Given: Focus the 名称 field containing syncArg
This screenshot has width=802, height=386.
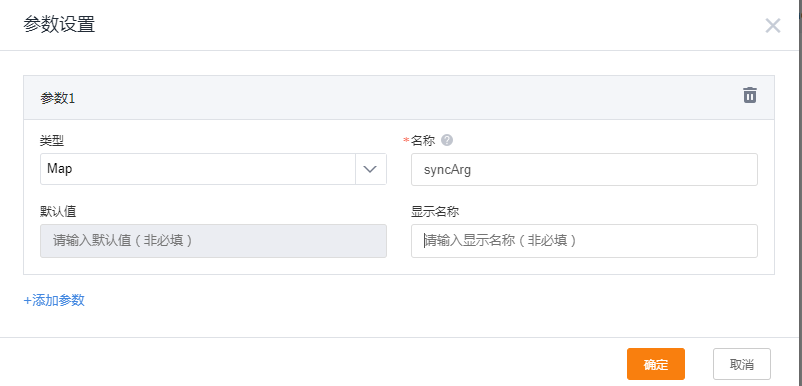Looking at the screenshot, I should tap(584, 169).
